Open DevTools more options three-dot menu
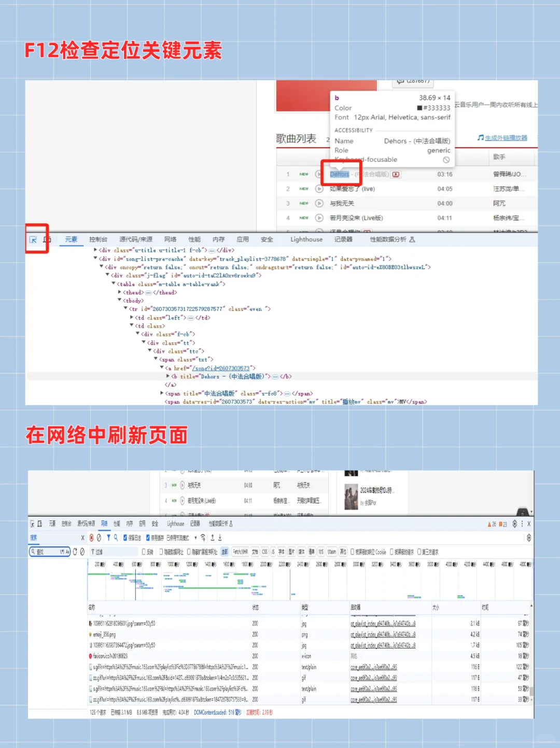This screenshot has width=560, height=748. [522, 524]
